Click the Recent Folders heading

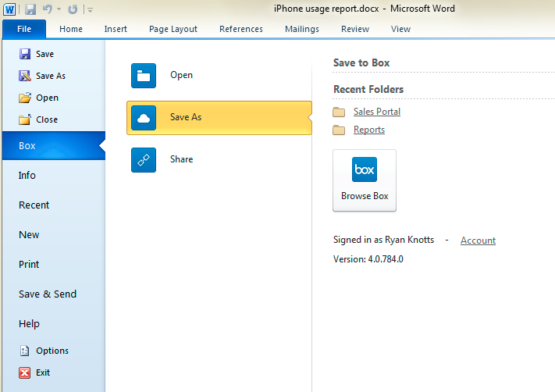[x=368, y=89]
